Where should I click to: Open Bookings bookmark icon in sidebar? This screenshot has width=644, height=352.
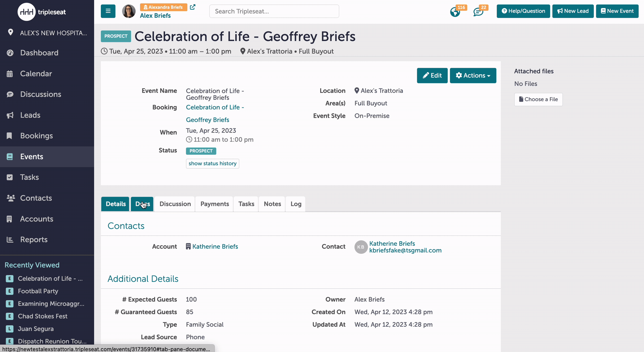(x=9, y=136)
